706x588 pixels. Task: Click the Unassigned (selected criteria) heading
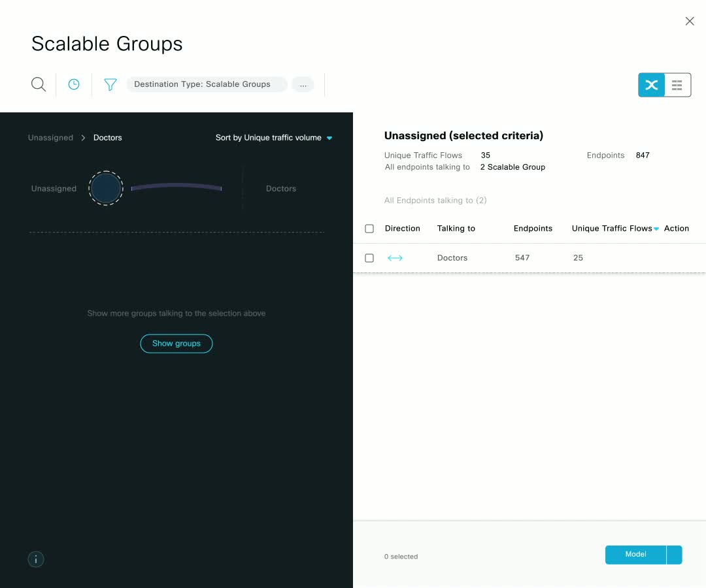point(463,135)
